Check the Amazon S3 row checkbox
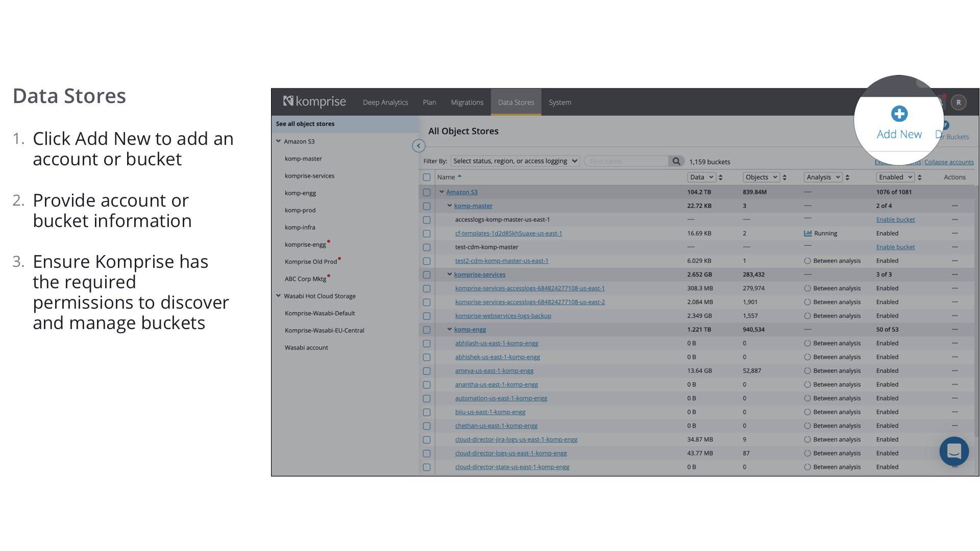 [x=427, y=192]
